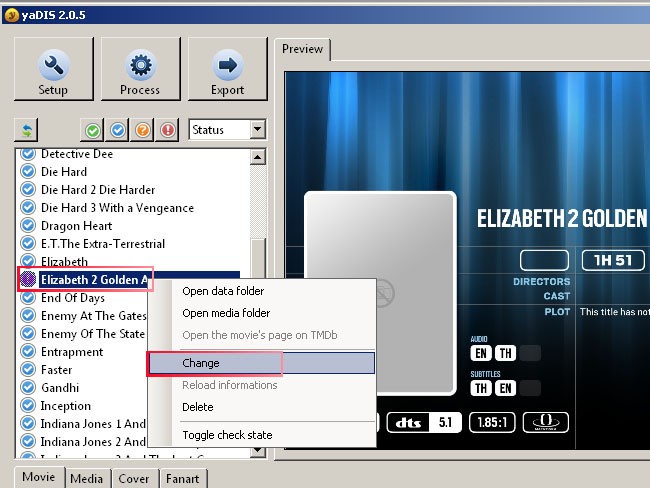Click the media source badge right of 1.85:1
The width and height of the screenshot is (650, 488).
click(546, 422)
